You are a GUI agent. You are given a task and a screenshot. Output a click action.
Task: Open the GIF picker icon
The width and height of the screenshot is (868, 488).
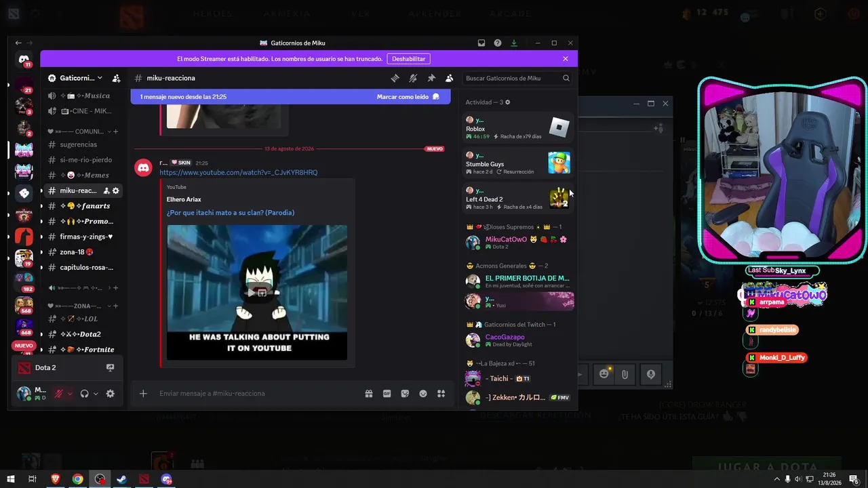point(387,393)
